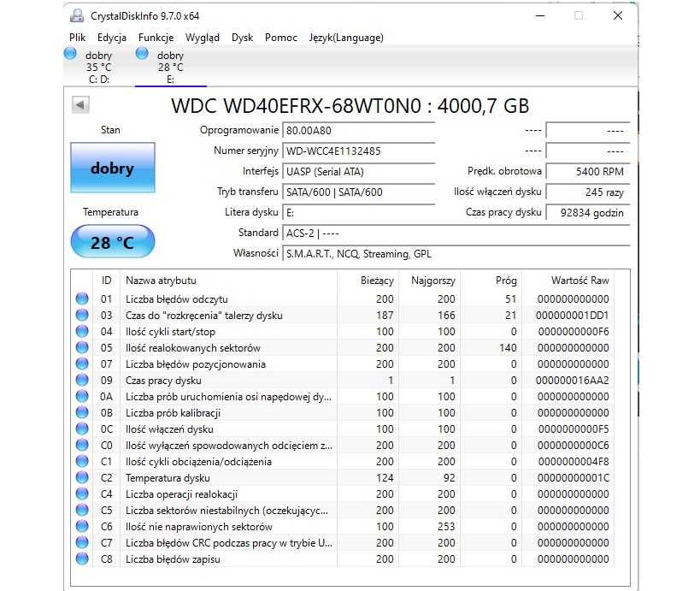The width and height of the screenshot is (700, 591).
Task: Minimize the CrystalDiskInfo window
Action: coord(540,15)
